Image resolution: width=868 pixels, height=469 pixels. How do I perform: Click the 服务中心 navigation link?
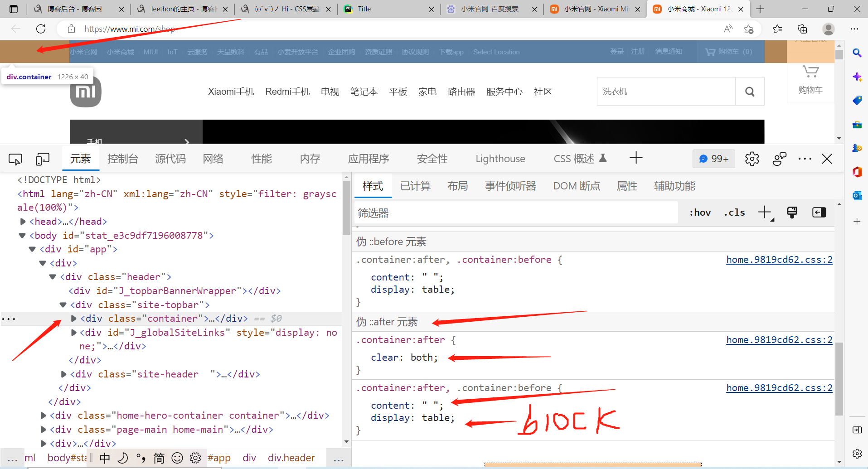[x=504, y=92]
